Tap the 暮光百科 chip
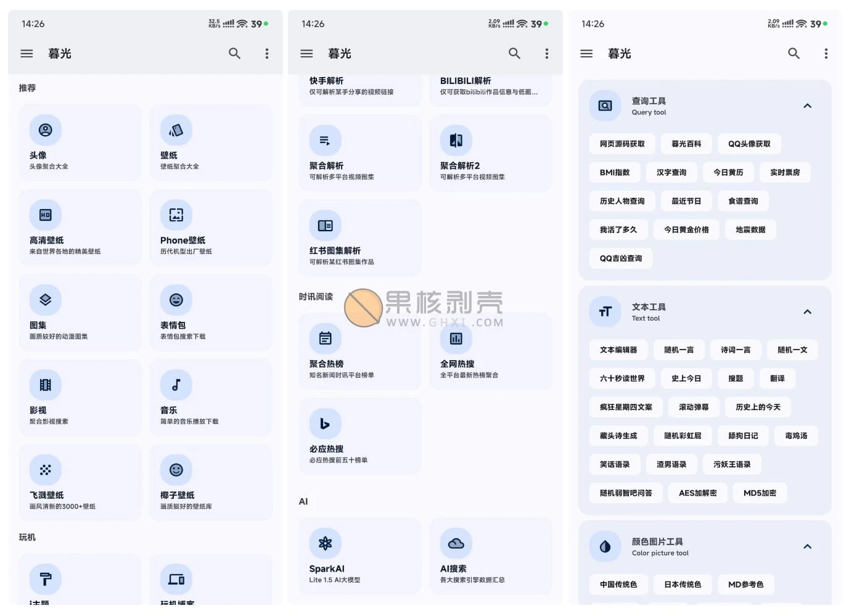This screenshot has height=616, width=849. pyautogui.click(x=686, y=144)
